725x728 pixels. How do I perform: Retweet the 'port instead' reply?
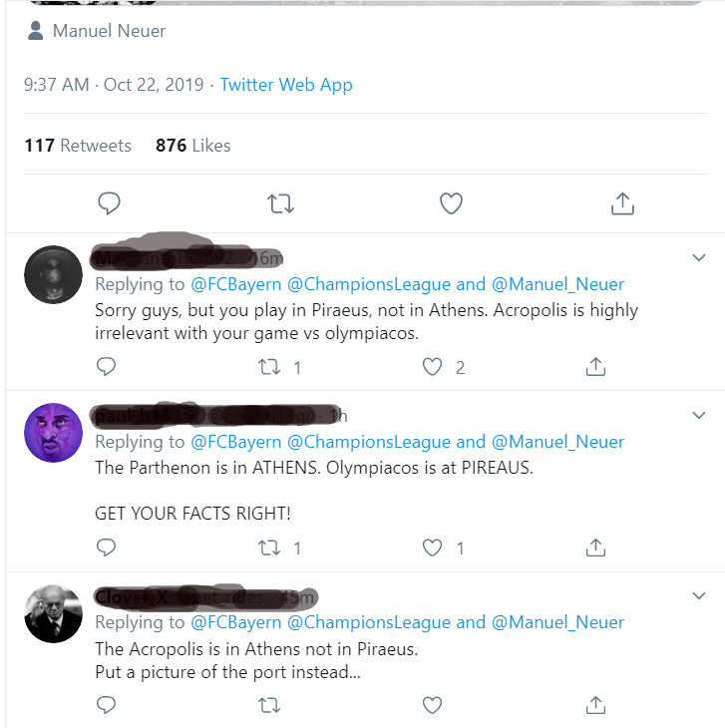click(269, 705)
